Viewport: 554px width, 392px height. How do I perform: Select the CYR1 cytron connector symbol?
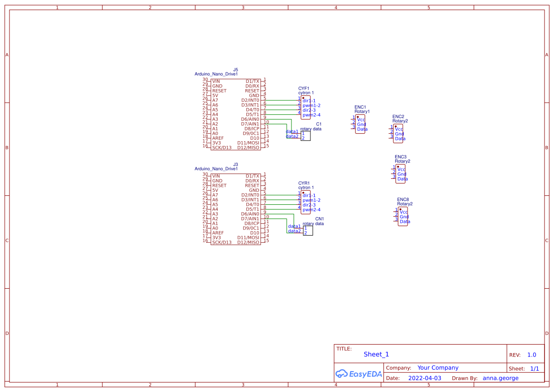tap(306, 201)
